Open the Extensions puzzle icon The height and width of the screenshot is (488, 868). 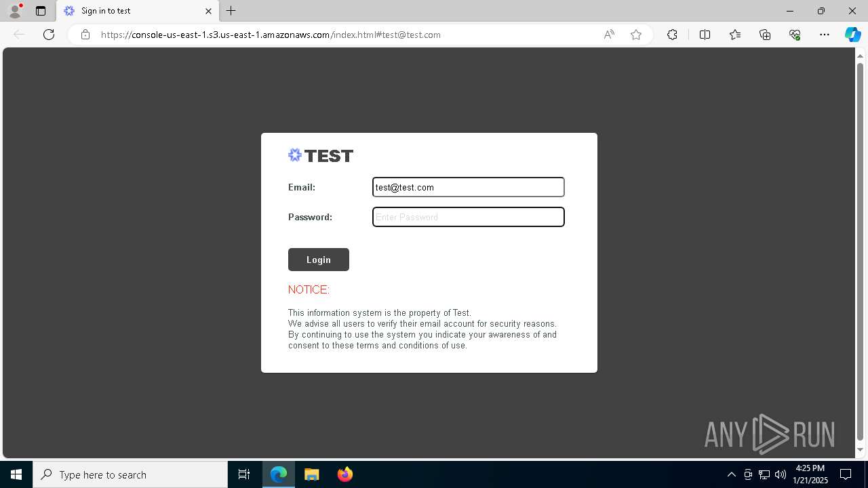coord(672,35)
